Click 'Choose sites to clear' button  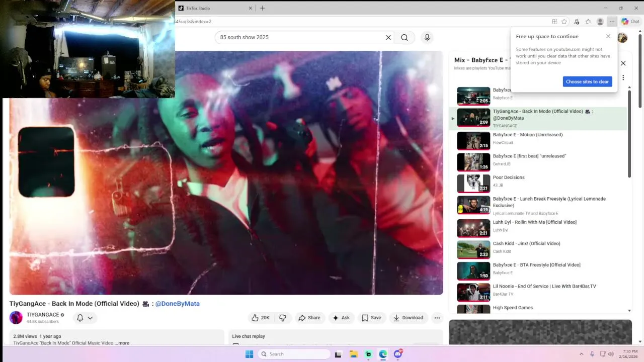pyautogui.click(x=587, y=81)
